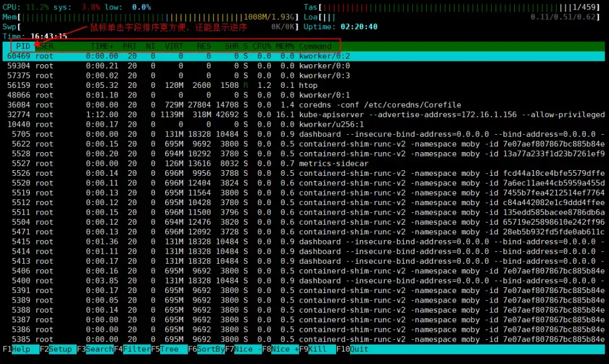Select the kworker/u256:1 row, PID 10440
The height and width of the screenshot is (364, 609).
tap(304, 125)
